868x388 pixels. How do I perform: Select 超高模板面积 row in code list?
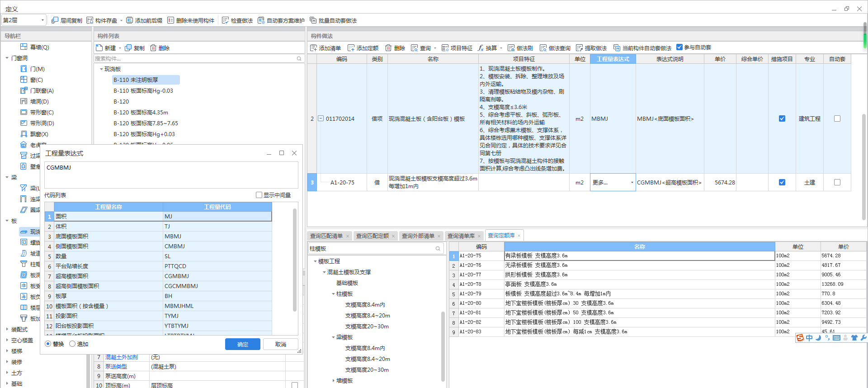tap(158, 276)
